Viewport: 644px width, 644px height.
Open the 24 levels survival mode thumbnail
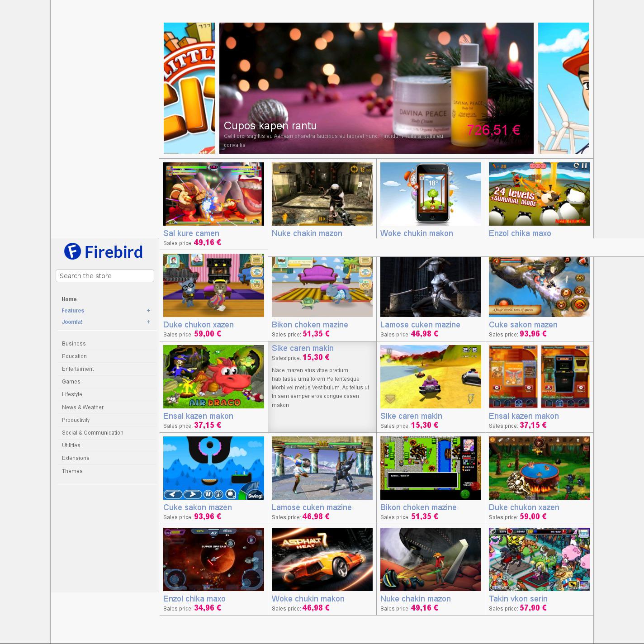tap(539, 194)
